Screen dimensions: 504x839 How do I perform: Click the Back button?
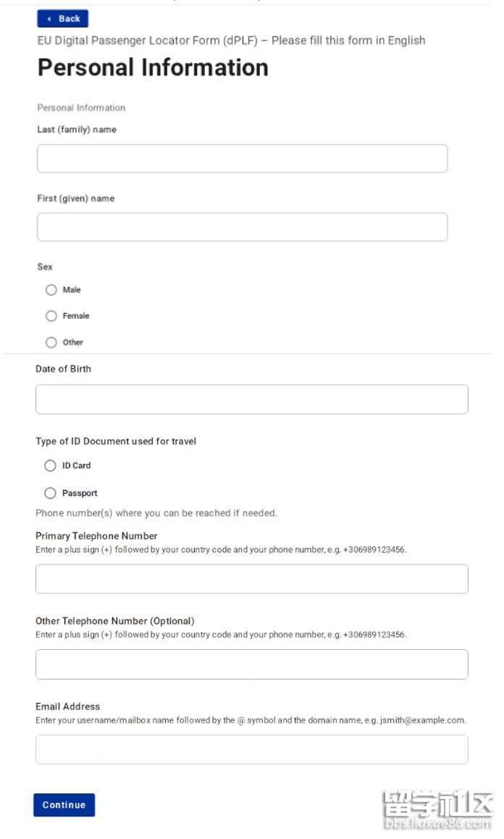[x=62, y=19]
